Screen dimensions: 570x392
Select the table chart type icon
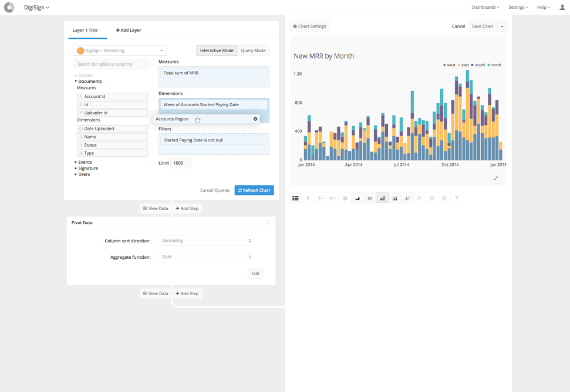(295, 198)
